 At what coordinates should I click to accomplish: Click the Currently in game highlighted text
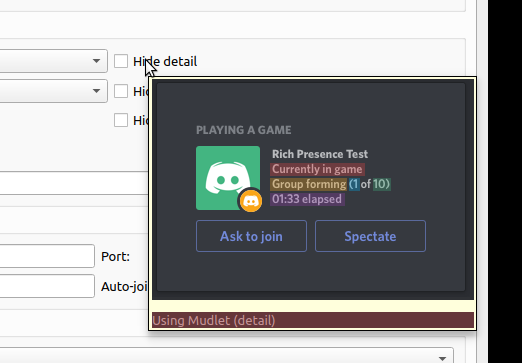[x=317, y=169]
